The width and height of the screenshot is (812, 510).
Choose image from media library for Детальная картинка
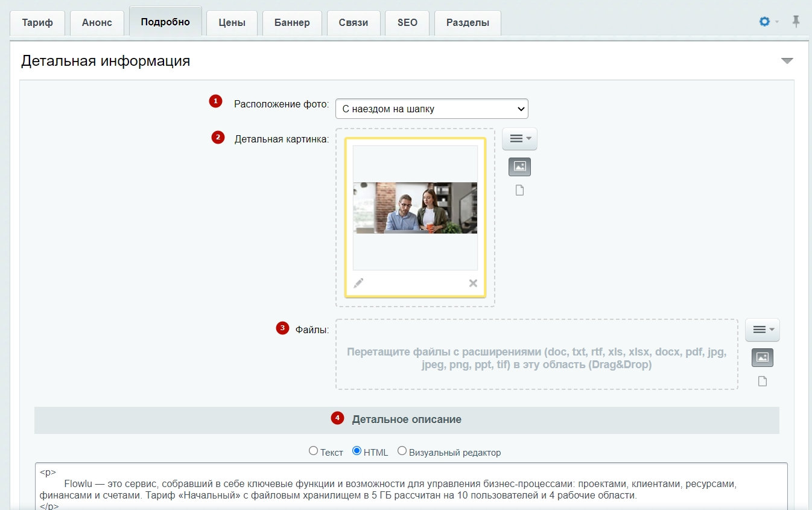[x=519, y=167]
